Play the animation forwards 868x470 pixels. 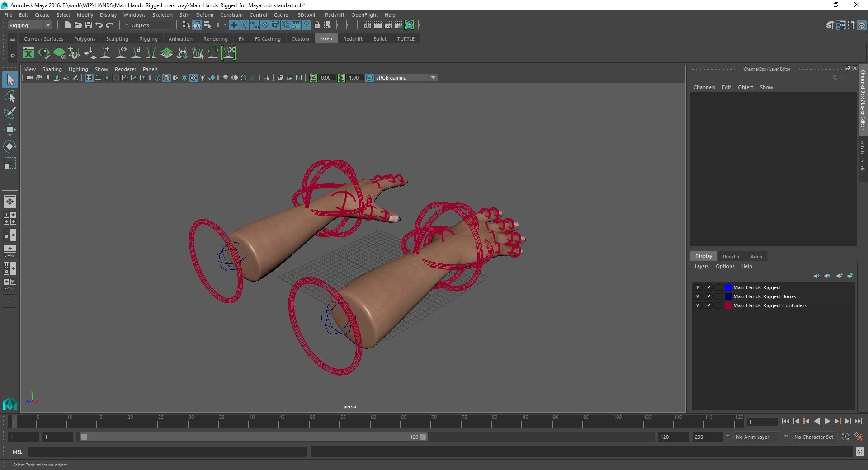[827, 421]
